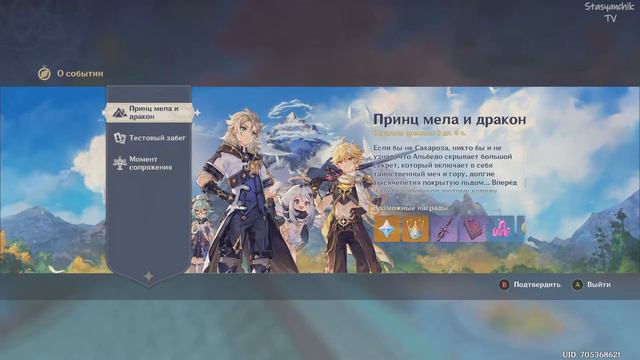This screenshot has height=360, width=640.
Task: View the sword weapon reward icon
Action: coord(444,229)
